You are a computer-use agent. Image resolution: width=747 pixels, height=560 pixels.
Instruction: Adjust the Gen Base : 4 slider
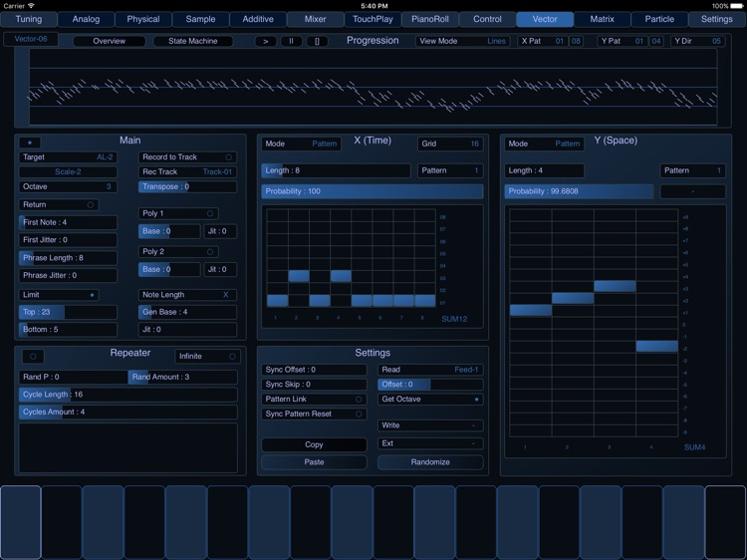[x=187, y=312]
